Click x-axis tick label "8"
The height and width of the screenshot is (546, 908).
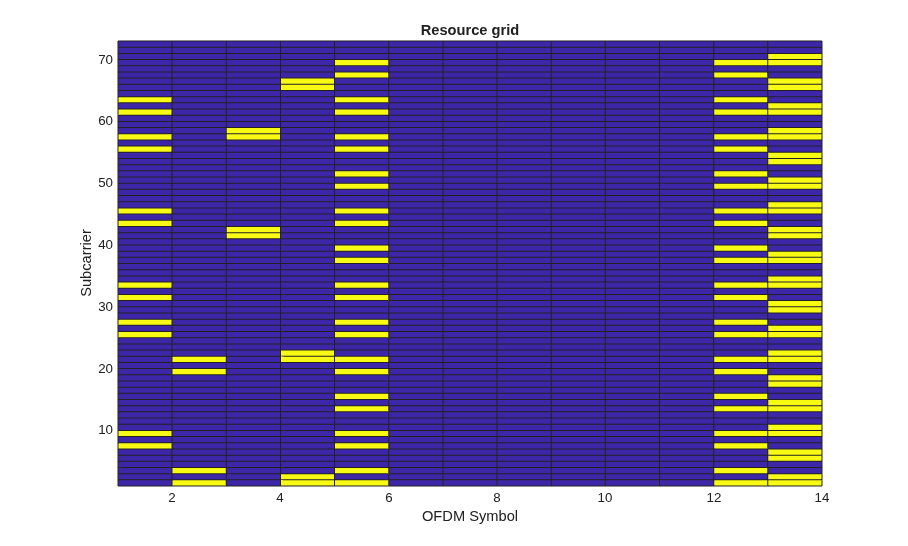(x=497, y=498)
